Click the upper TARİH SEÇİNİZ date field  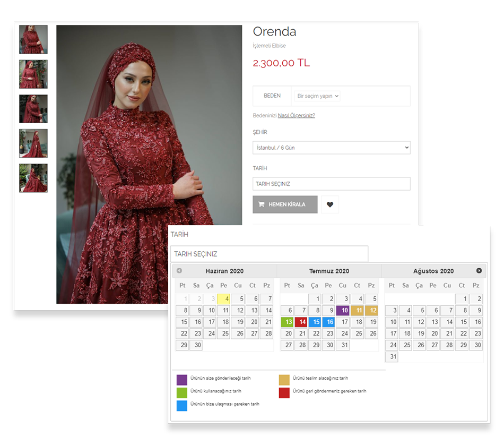331,184
